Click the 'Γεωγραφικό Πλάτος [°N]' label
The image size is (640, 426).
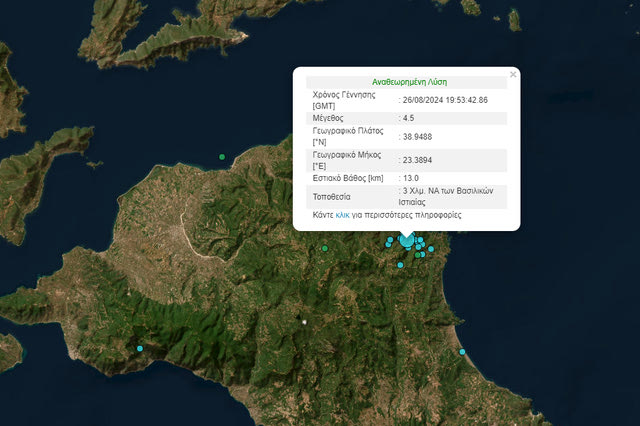coord(348,136)
